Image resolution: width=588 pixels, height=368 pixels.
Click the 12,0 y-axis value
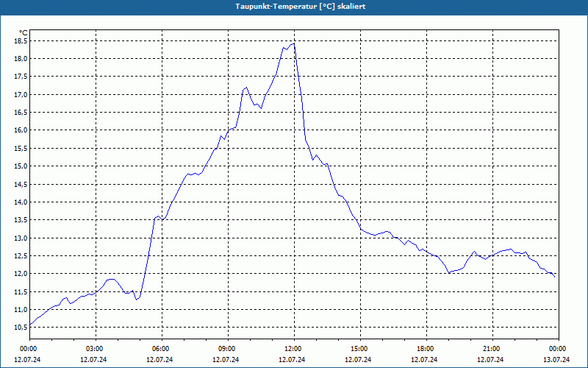tap(21, 273)
